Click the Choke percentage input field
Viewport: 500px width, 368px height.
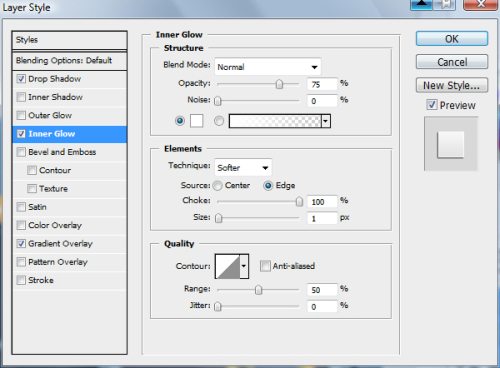pos(322,201)
